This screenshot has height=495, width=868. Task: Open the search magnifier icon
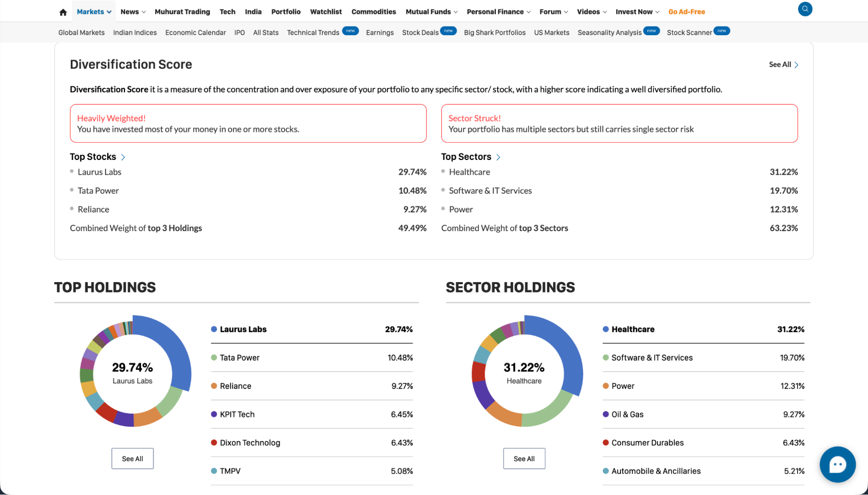click(x=805, y=9)
